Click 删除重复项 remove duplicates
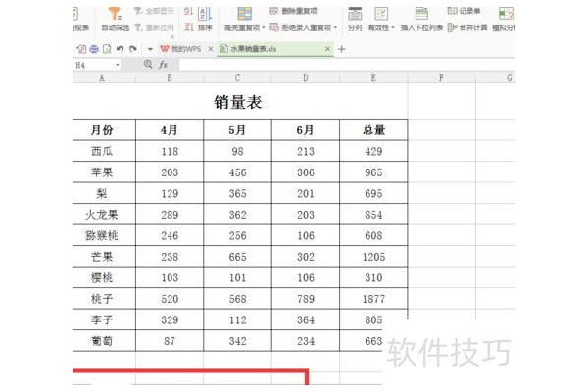 294,11
